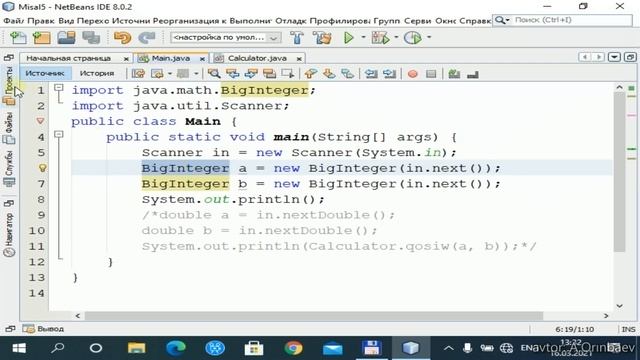Screen dimensions: 640x360
Task: Switch to the Источник view button
Action: tap(44, 73)
